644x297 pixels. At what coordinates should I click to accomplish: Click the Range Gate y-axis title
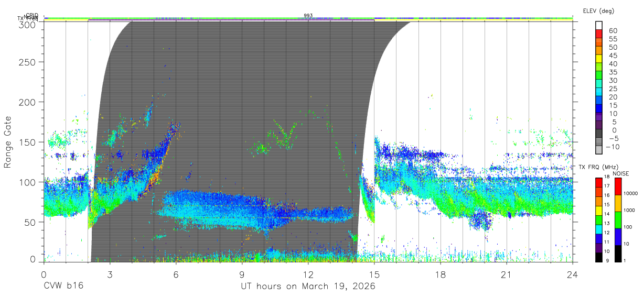(x=8, y=142)
